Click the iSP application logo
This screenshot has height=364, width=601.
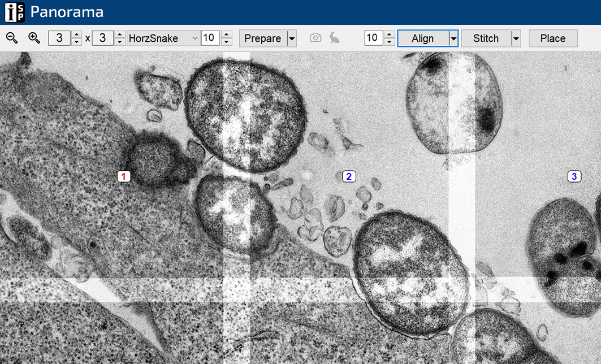click(x=14, y=11)
